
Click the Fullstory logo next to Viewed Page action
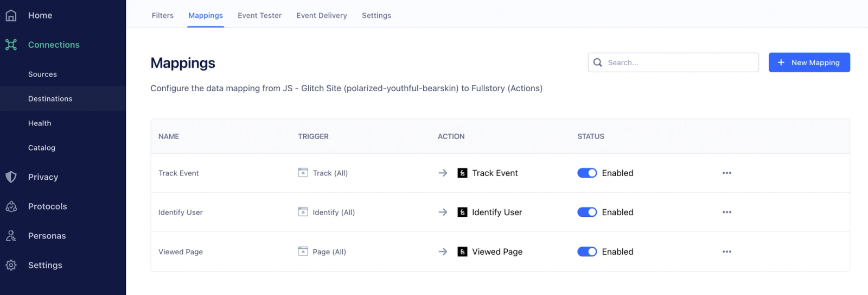pos(462,252)
